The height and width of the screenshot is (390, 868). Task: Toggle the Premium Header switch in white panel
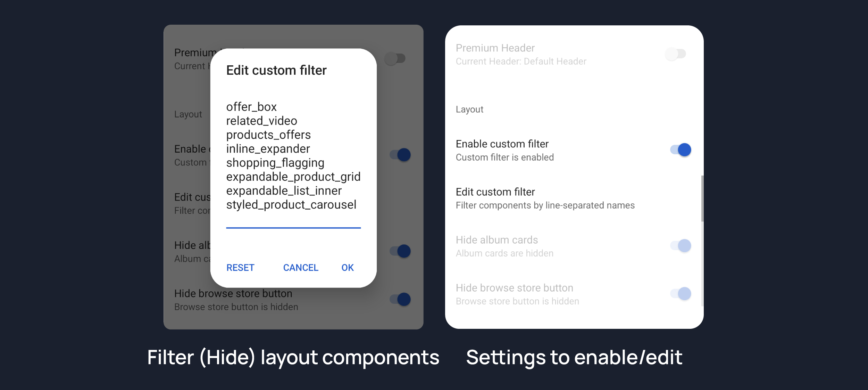(x=675, y=54)
